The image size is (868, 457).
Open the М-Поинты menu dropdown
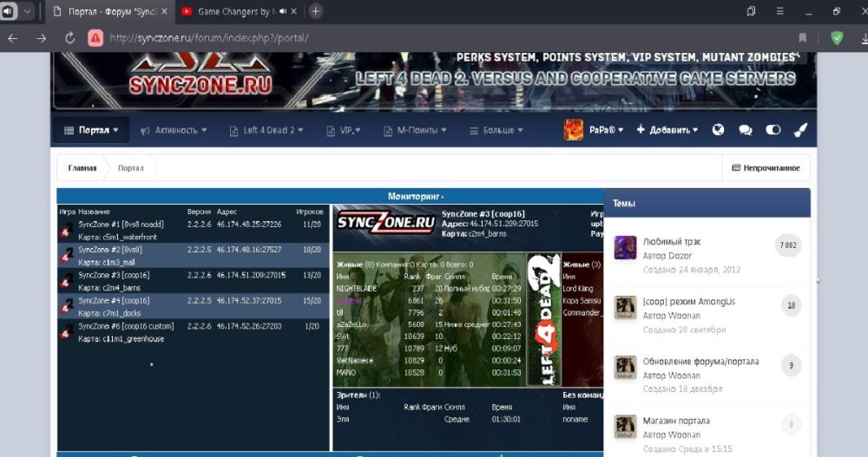click(415, 130)
